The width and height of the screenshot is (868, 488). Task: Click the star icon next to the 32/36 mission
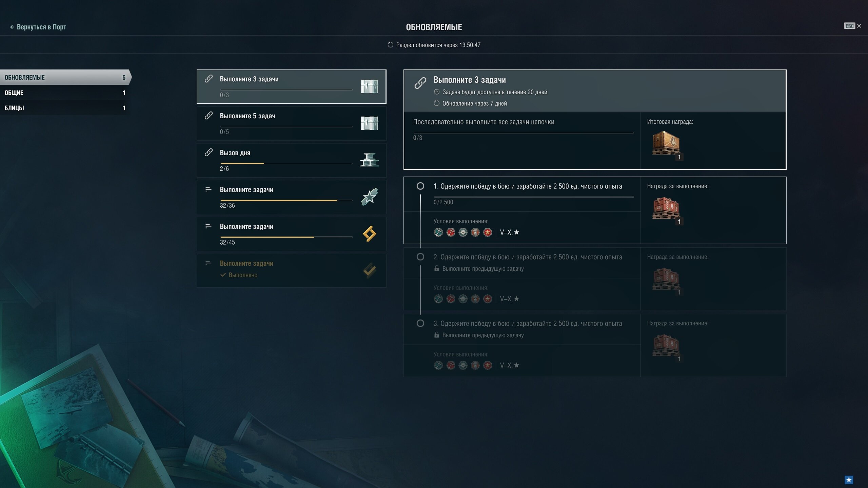[x=369, y=197]
